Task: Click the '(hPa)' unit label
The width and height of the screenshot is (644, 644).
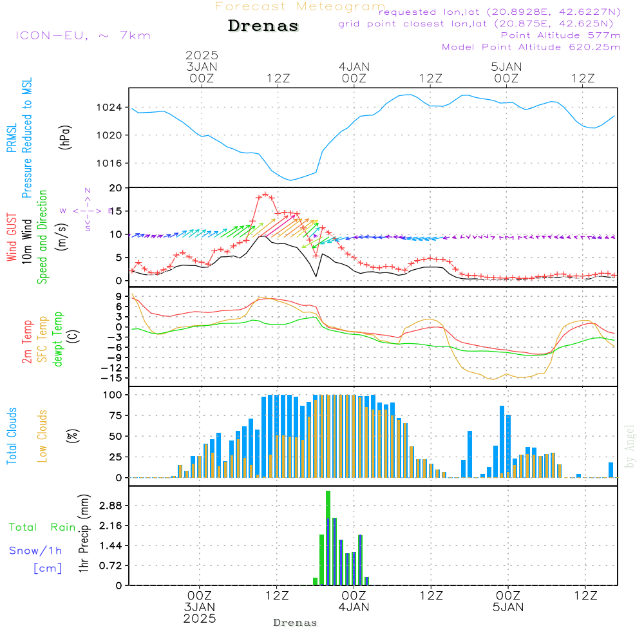Action: (x=65, y=137)
